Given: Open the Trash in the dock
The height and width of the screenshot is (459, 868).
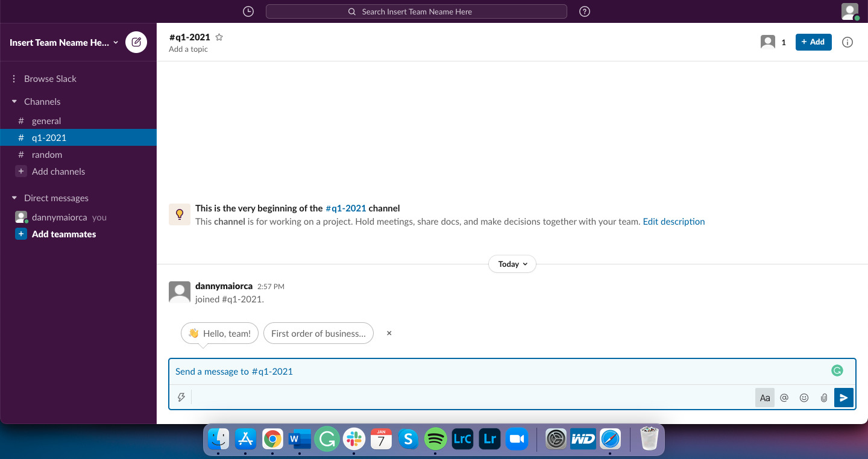Looking at the screenshot, I should [649, 439].
